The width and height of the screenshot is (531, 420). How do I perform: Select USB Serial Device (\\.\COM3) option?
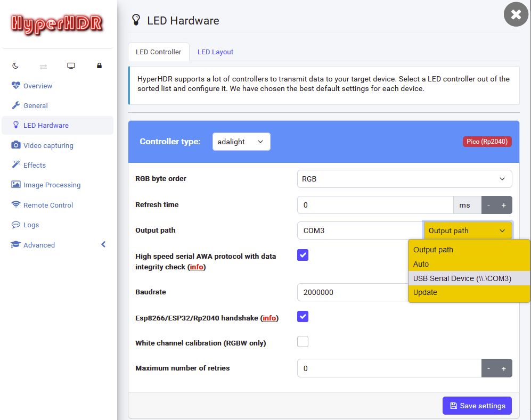coord(469,278)
